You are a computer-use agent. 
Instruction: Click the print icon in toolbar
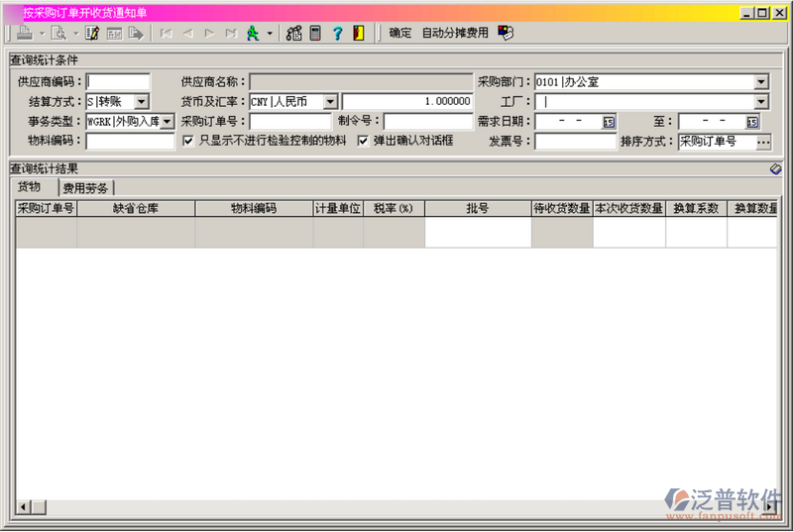tap(24, 34)
